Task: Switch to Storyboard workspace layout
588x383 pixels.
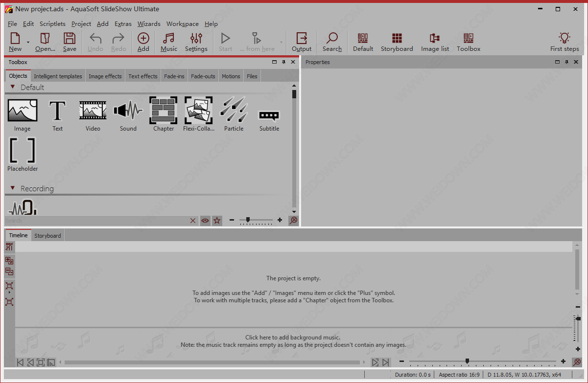Action: tap(397, 42)
